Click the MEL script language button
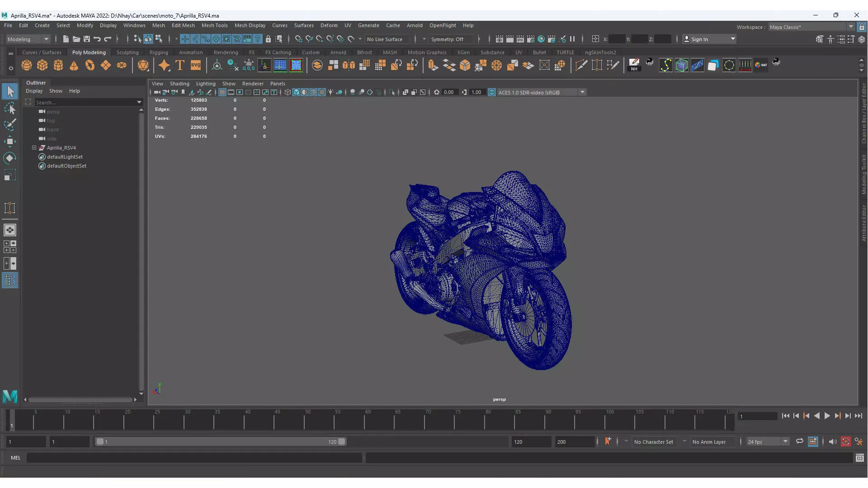The width and height of the screenshot is (868, 488). [16, 458]
